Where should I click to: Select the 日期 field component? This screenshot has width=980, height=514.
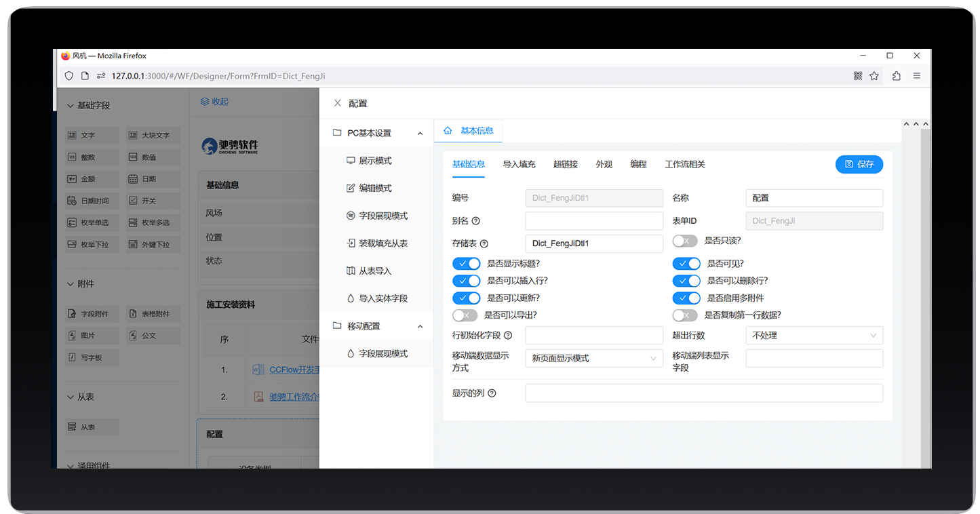pyautogui.click(x=153, y=179)
